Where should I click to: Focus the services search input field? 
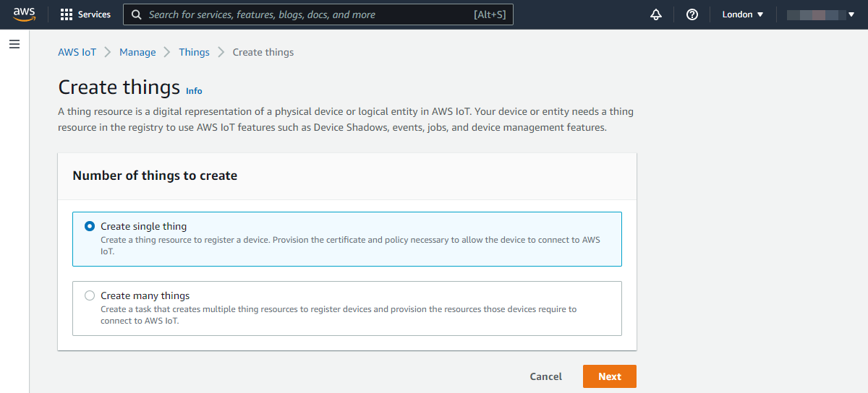coord(318,14)
